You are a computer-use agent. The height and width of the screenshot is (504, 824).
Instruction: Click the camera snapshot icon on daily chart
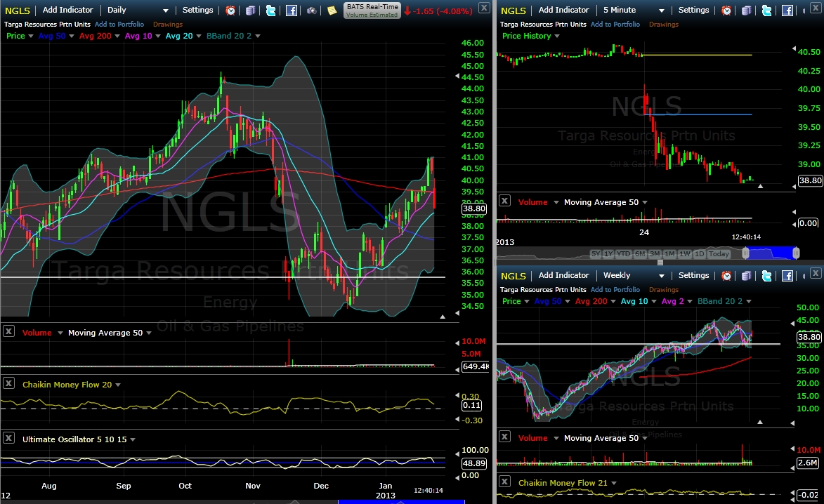tap(312, 10)
